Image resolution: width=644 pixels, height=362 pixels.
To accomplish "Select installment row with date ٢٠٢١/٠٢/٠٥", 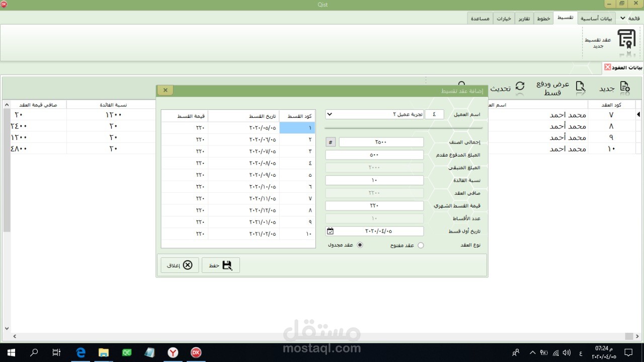I will pos(238,234).
